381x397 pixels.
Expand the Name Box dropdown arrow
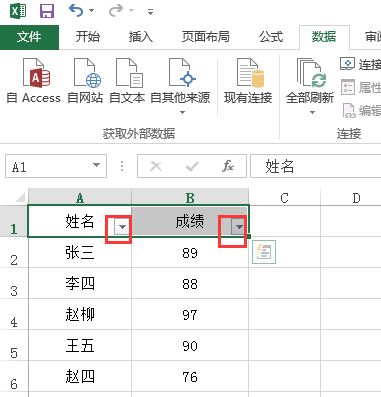click(96, 165)
